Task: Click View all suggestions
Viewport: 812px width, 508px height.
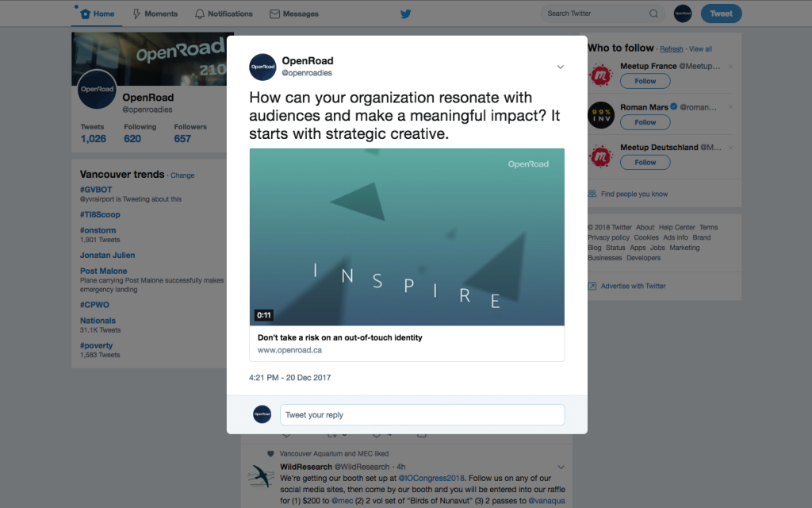Action: (700, 48)
